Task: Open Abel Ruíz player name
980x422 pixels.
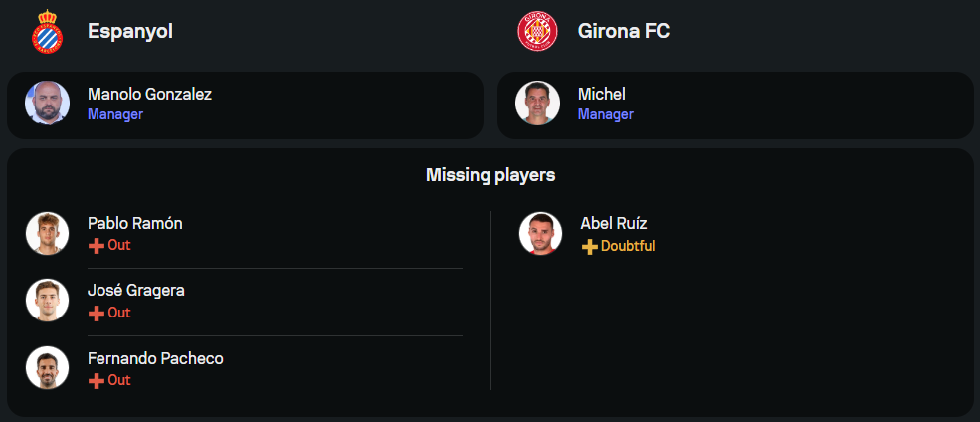Action: pos(614,223)
